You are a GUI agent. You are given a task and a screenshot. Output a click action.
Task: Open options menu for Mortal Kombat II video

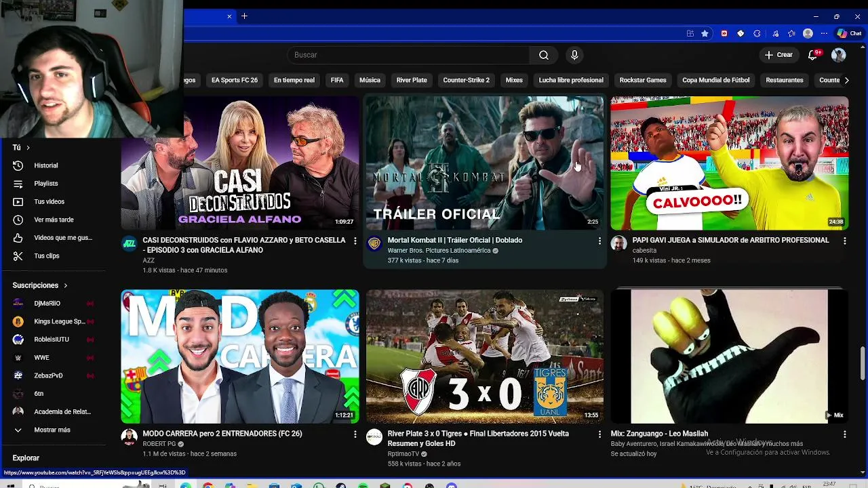tap(599, 241)
